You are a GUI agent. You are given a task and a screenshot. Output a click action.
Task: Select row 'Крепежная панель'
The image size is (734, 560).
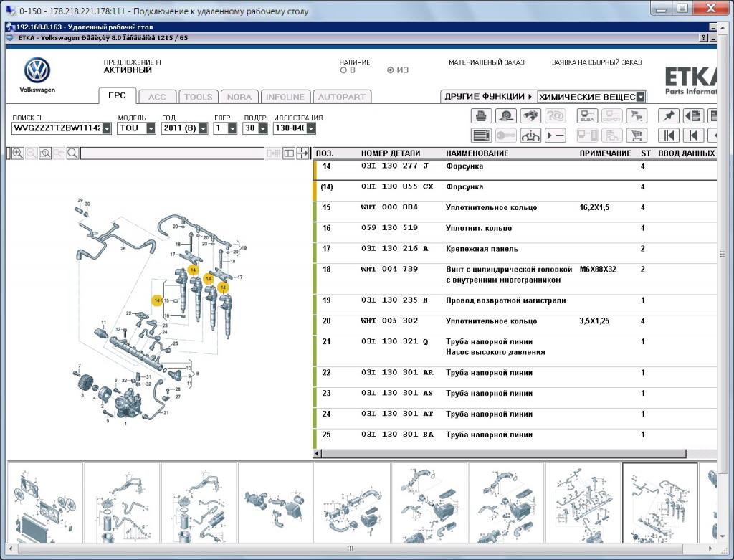(515, 253)
